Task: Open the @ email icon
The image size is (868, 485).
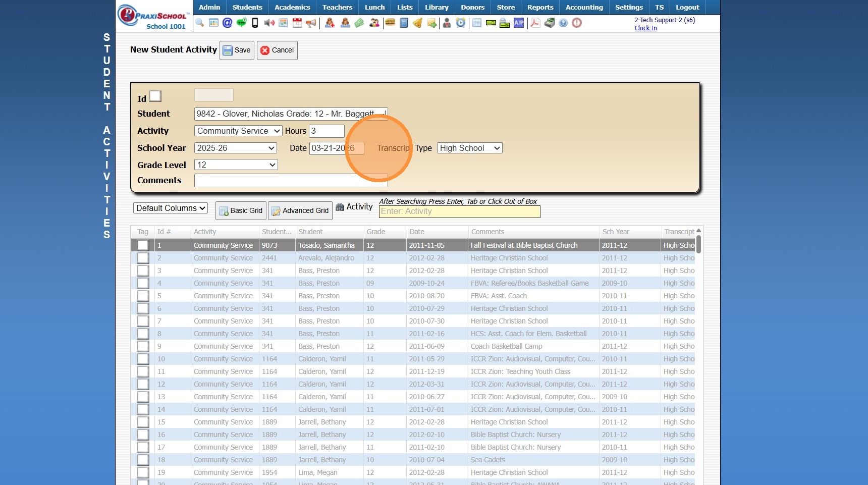Action: tap(227, 23)
